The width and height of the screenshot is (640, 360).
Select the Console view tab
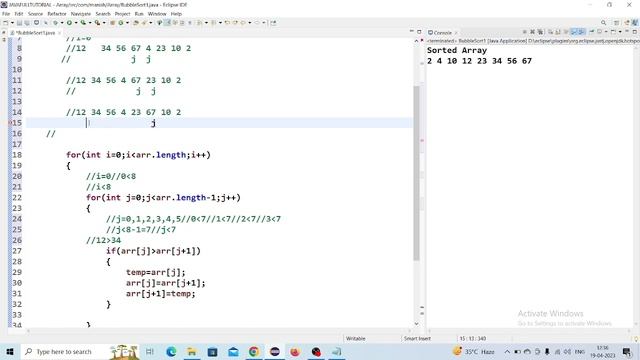[442, 33]
